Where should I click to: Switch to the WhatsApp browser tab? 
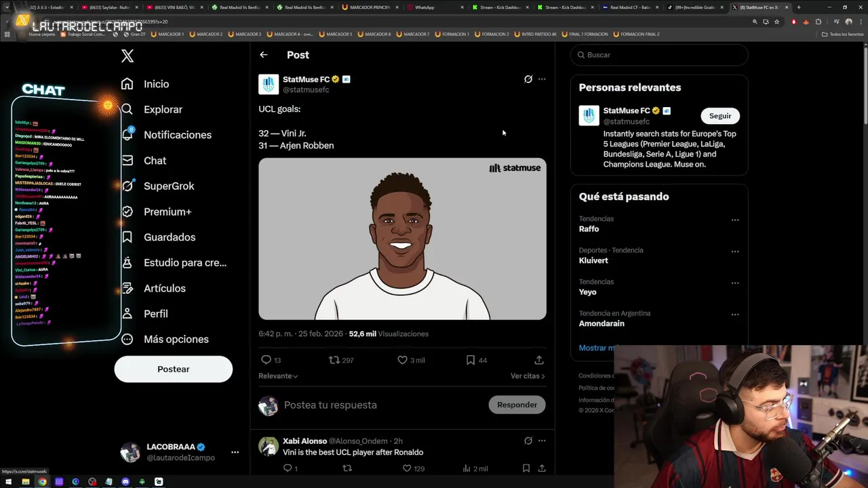[434, 7]
